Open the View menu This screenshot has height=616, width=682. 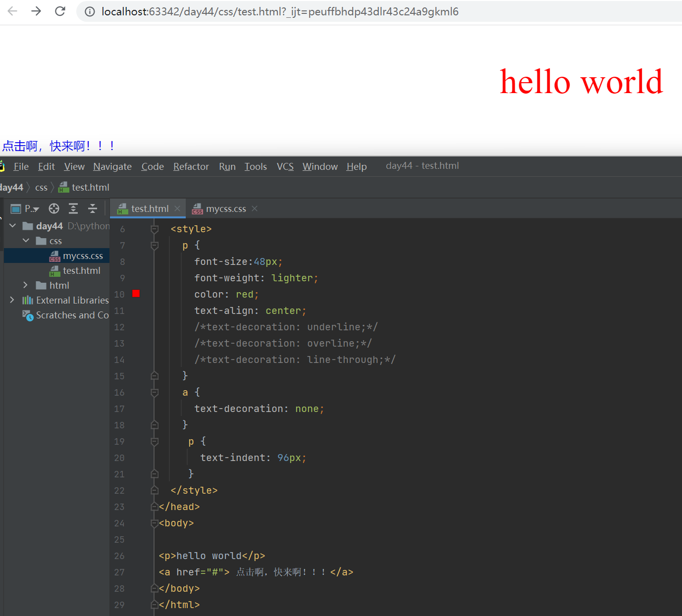pyautogui.click(x=74, y=166)
